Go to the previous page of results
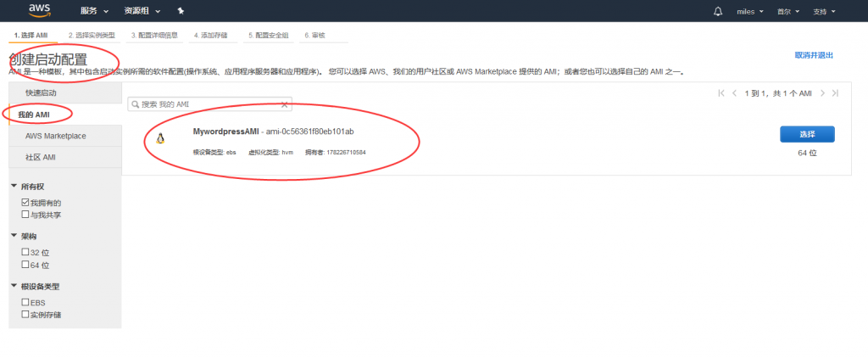The image size is (868, 358). [735, 93]
